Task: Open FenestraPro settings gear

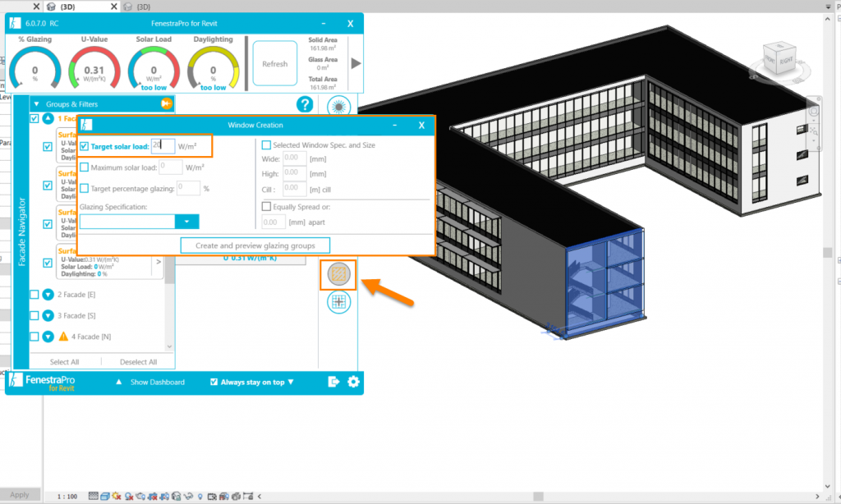Action: tap(353, 382)
